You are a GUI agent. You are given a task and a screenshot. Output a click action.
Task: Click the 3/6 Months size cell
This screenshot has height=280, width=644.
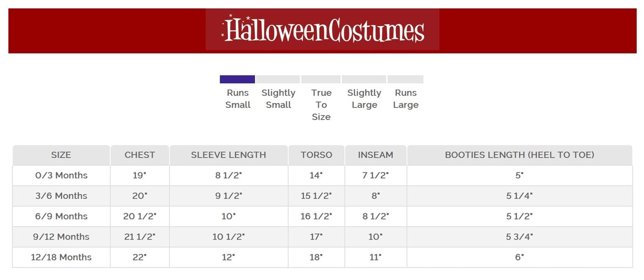click(x=61, y=196)
